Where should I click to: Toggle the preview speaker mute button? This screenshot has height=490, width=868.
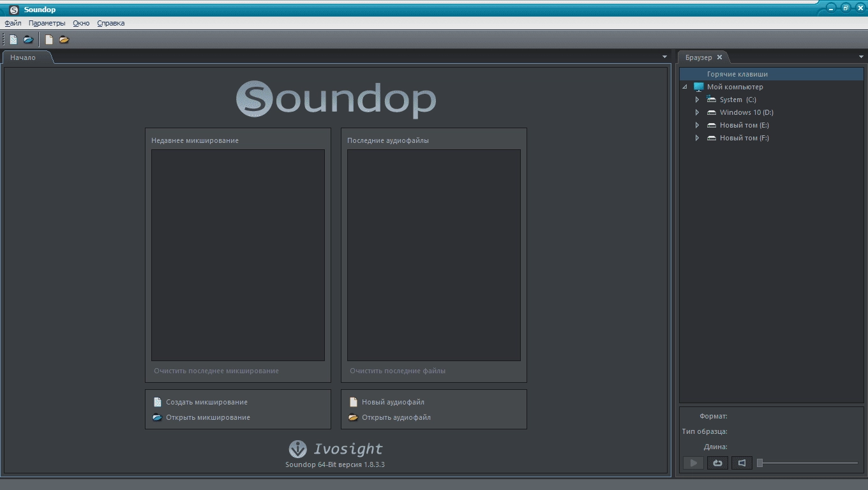(x=742, y=463)
